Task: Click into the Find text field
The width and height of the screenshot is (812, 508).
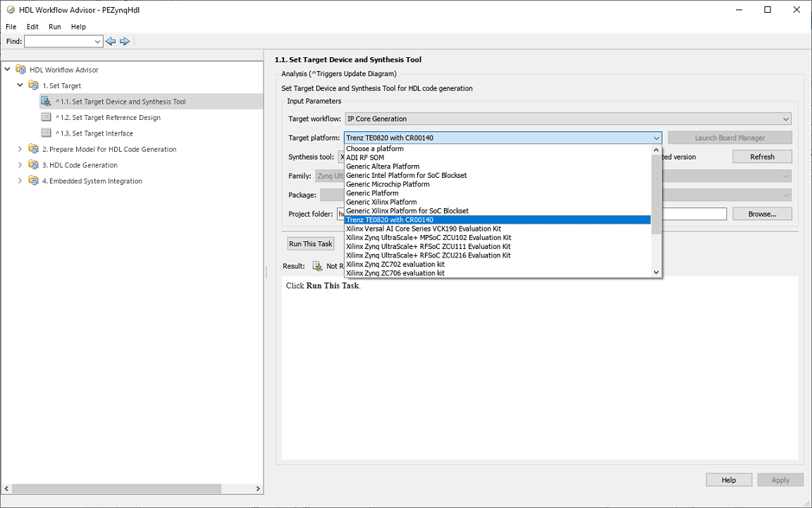Action: [59, 42]
